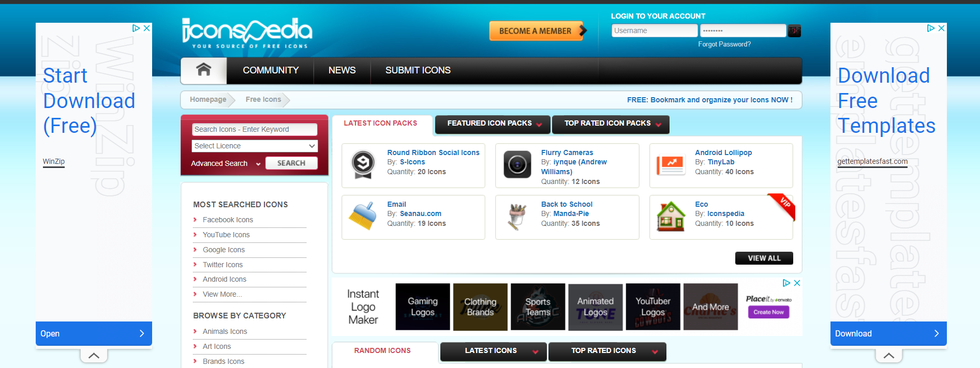Collapse left ad with up chevron
This screenshot has width=980, height=368.
click(x=94, y=356)
